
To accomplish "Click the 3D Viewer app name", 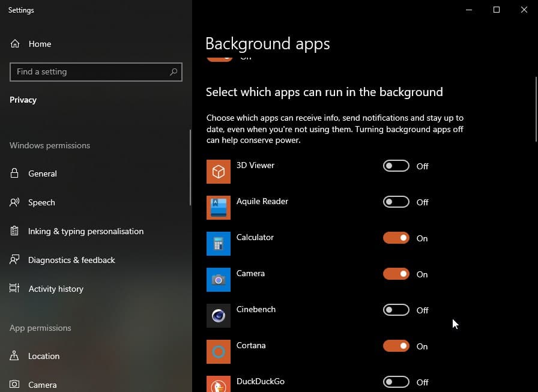I will [255, 165].
